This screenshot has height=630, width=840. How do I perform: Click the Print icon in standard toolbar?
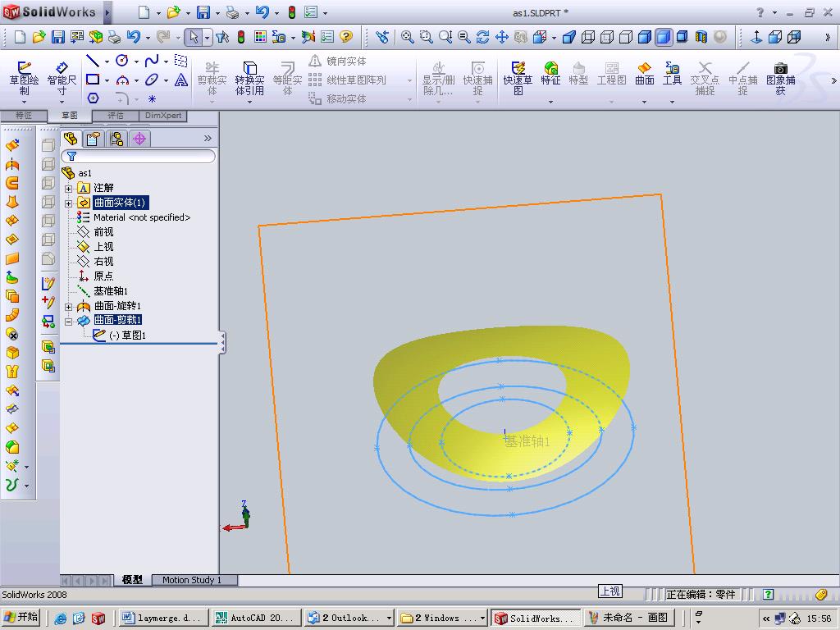114,36
